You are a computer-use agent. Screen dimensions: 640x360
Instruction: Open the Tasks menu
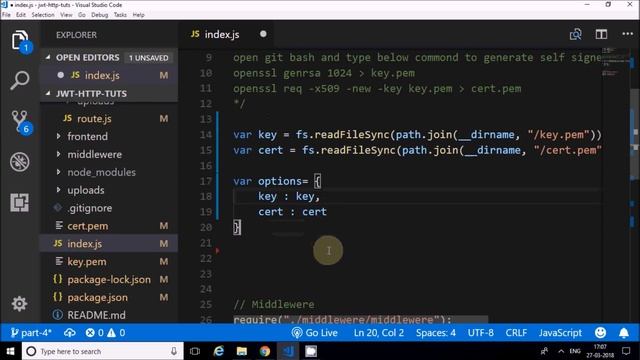(x=120, y=15)
